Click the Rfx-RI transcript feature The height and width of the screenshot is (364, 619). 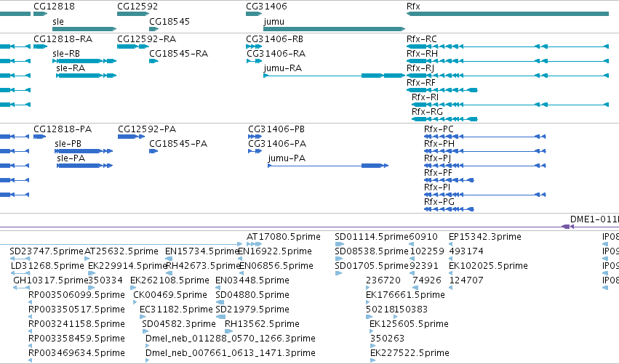click(510, 105)
